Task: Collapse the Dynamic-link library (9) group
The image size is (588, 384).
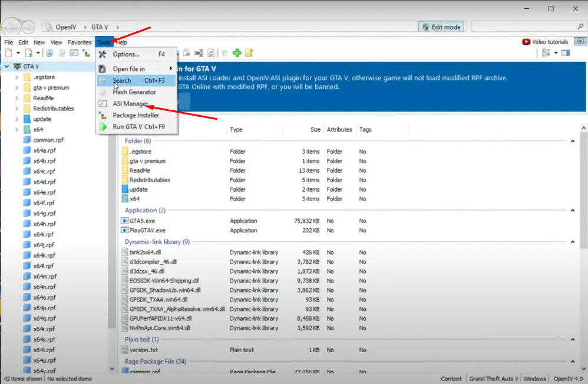Action: (x=573, y=242)
